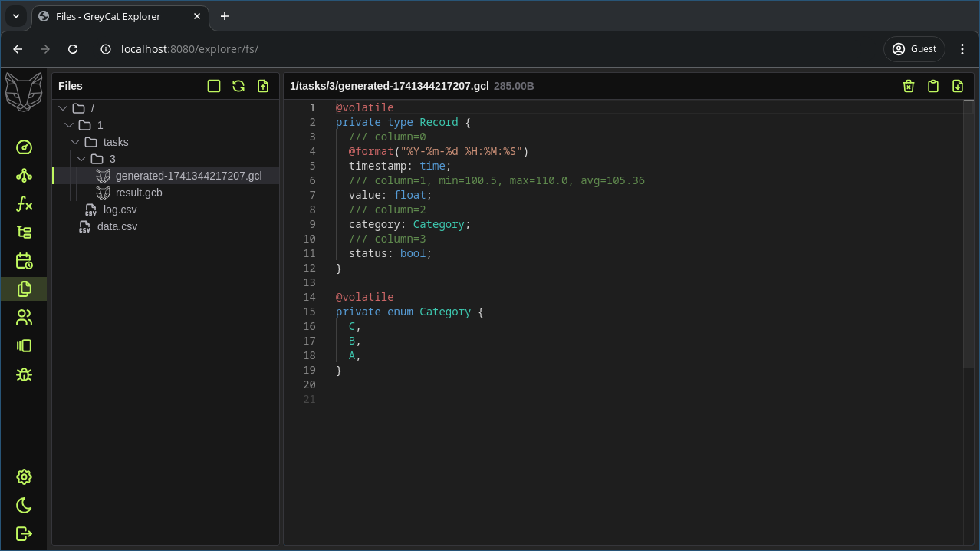Upload a file via Files header icon
The width and height of the screenshot is (980, 551).
263,86
